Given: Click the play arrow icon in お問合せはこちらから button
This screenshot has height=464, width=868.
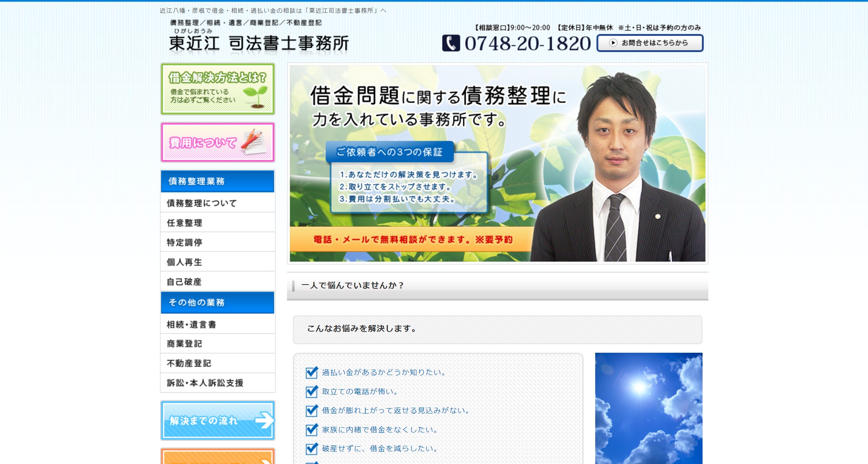Looking at the screenshot, I should [x=613, y=43].
